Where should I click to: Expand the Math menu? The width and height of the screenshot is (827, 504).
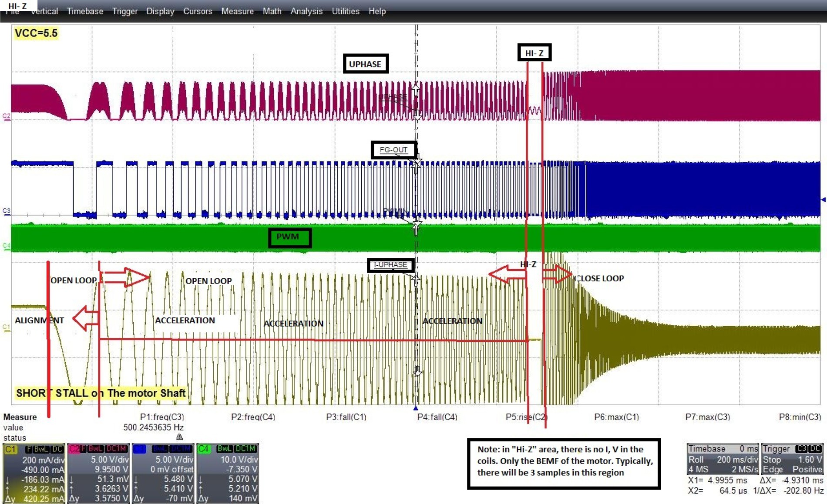coord(272,11)
